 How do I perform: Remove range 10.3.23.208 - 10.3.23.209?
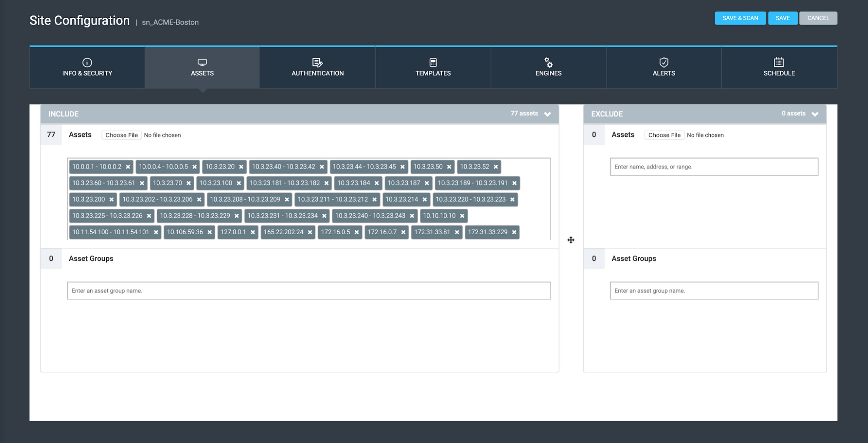click(x=287, y=200)
